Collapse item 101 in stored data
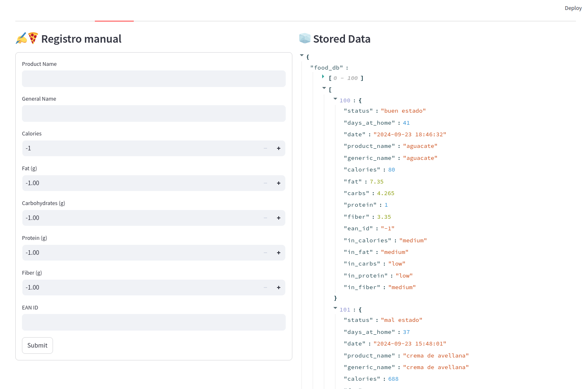The image size is (588, 389). (x=335, y=308)
